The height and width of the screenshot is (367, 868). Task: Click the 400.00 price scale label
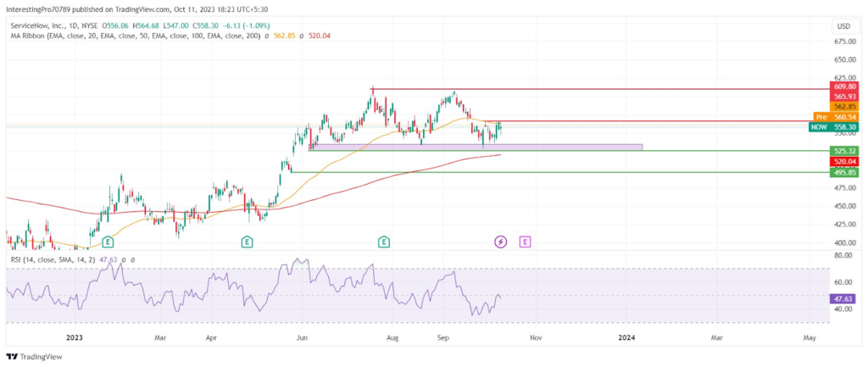[845, 242]
